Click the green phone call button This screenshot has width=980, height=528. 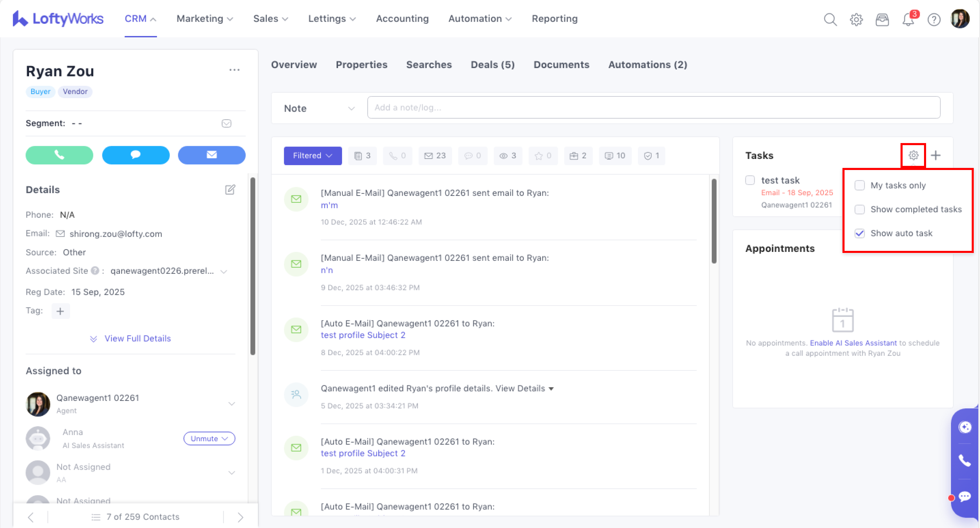point(59,155)
